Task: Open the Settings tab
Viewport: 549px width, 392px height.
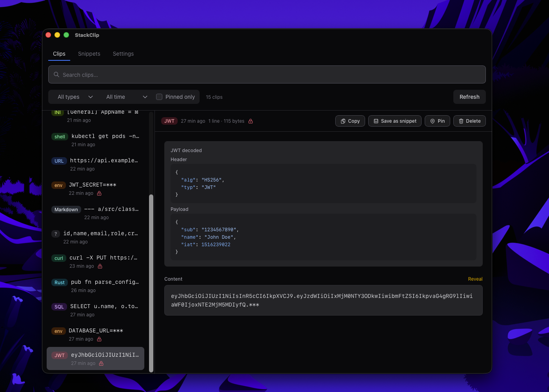Action: [123, 54]
